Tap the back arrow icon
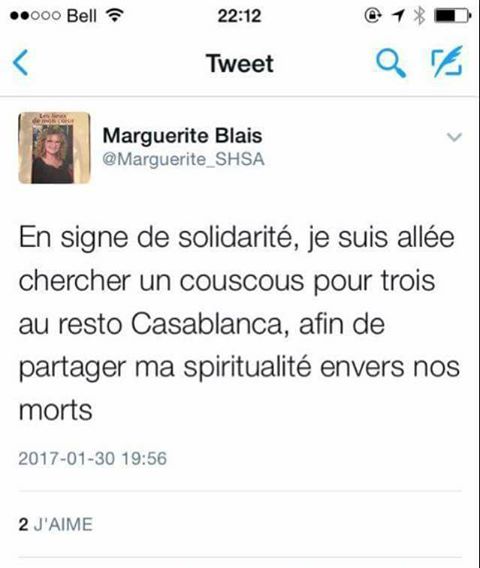The height and width of the screenshot is (568, 480). pyautogui.click(x=21, y=63)
